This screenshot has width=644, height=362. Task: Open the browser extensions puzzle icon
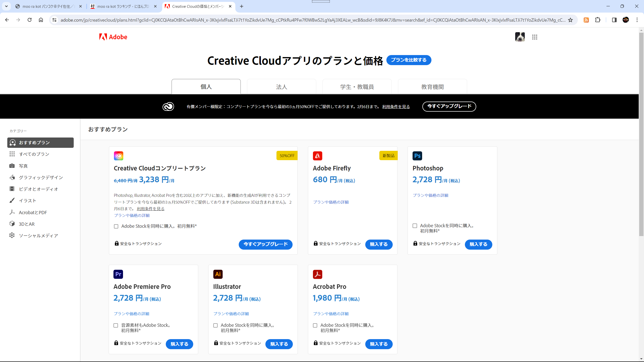click(x=598, y=20)
